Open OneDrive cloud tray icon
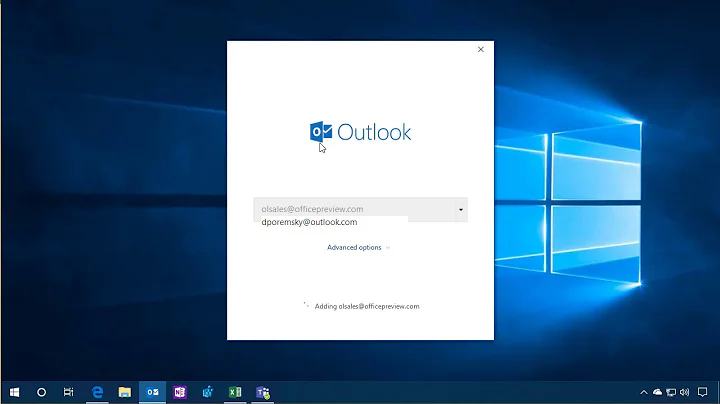Image resolution: width=720 pixels, height=404 pixels. coord(658,392)
